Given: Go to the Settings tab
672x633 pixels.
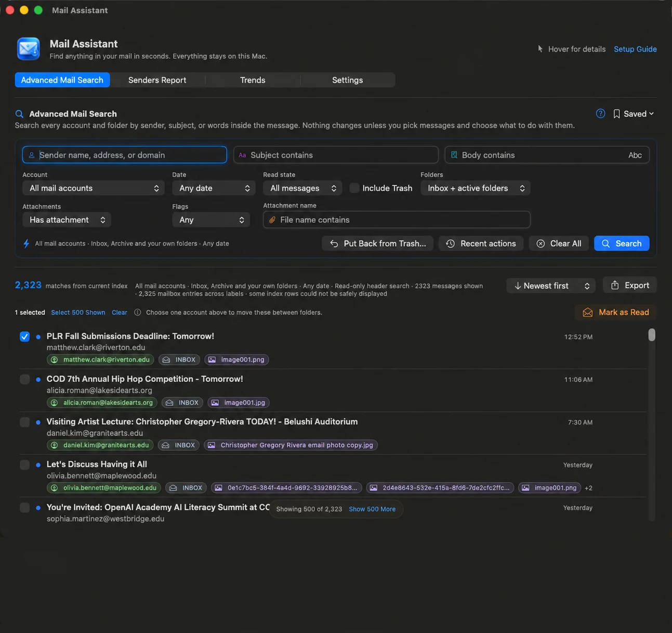Looking at the screenshot, I should pyautogui.click(x=347, y=80).
